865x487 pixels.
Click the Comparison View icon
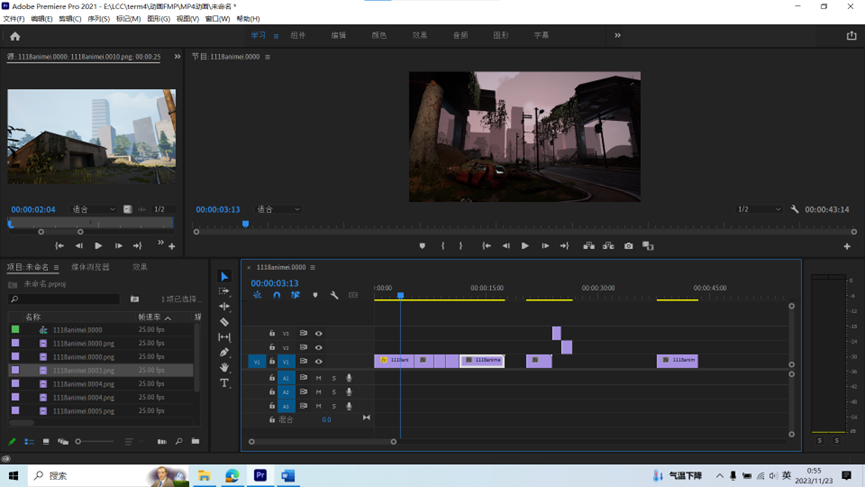click(648, 246)
